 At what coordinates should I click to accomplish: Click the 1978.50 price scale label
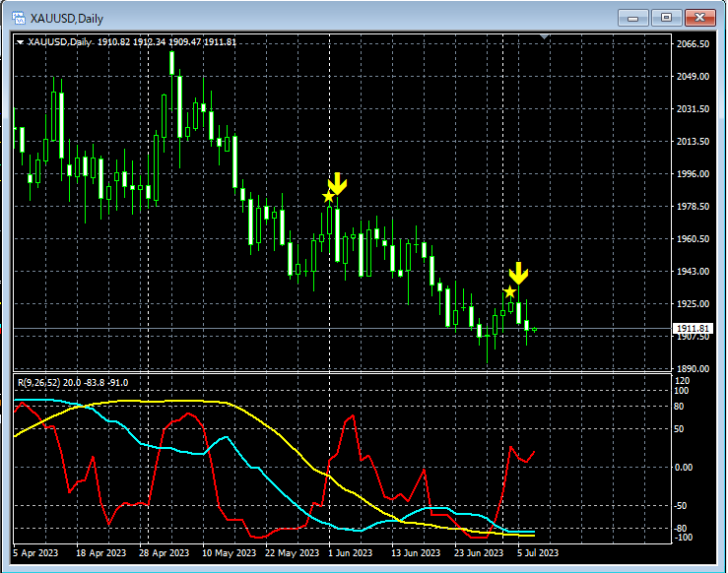point(693,206)
